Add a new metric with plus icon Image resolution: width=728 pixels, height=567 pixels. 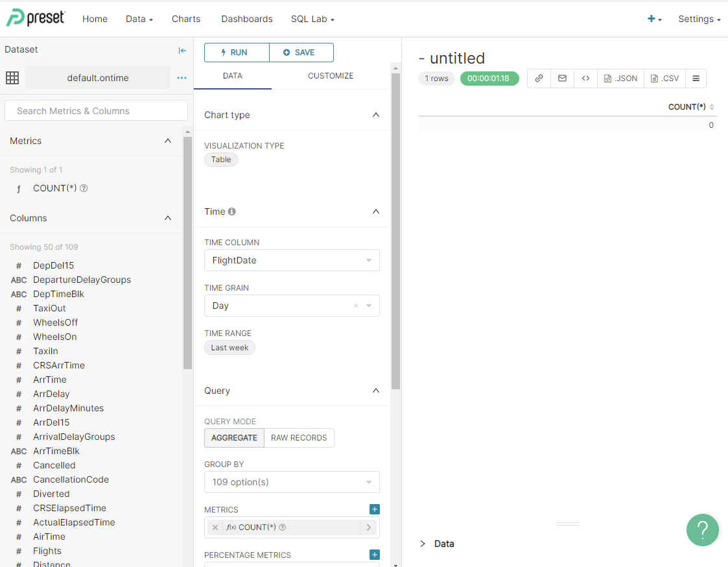point(374,509)
